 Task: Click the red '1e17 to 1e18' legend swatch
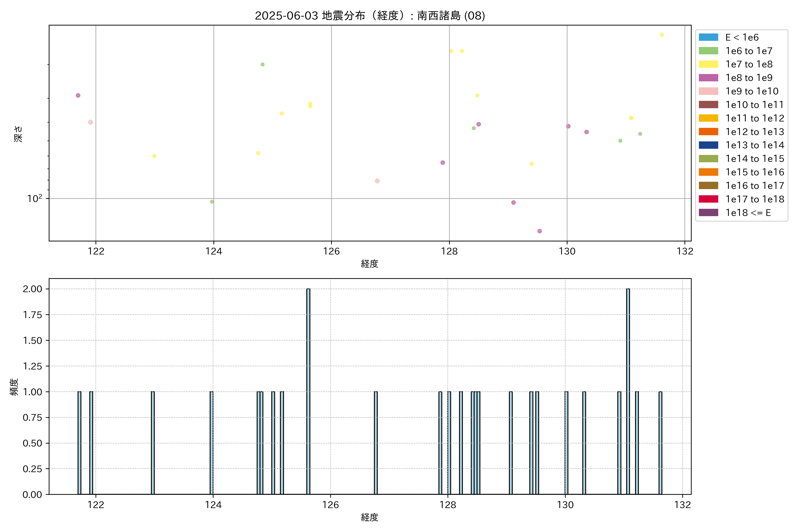tap(708, 199)
